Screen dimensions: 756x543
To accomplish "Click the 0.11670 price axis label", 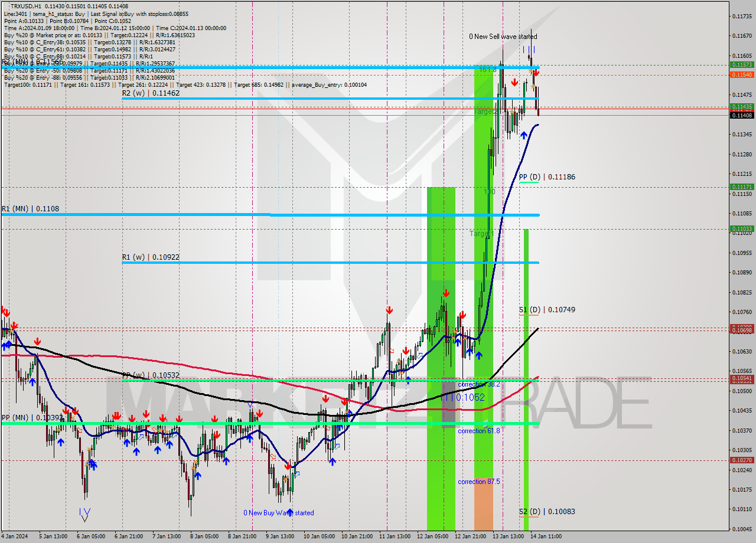I will [742, 36].
